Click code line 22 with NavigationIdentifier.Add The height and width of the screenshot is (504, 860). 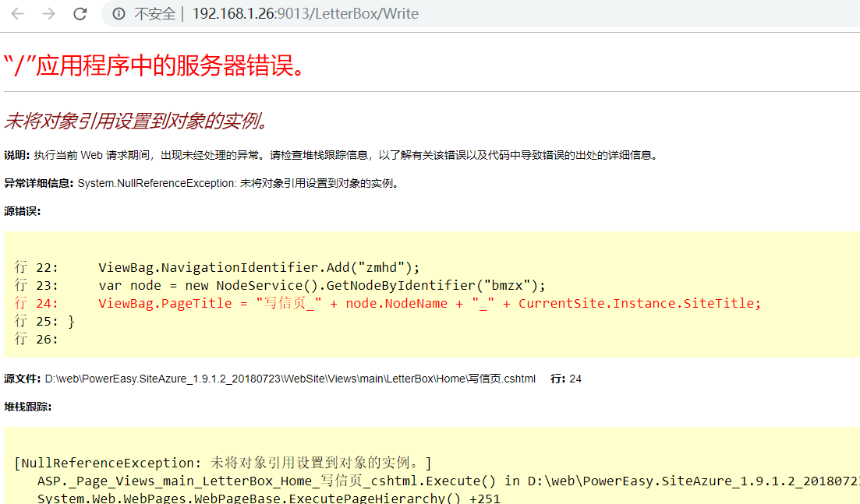click(x=259, y=267)
